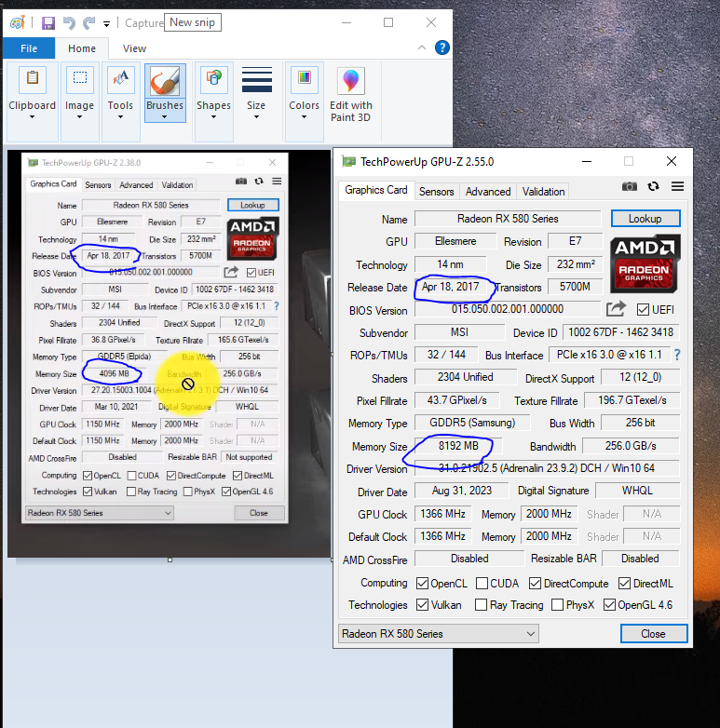Viewport: 720px width, 728px height.
Task: Click Close button in GPU-Z 2.38.0 image
Action: click(x=259, y=513)
